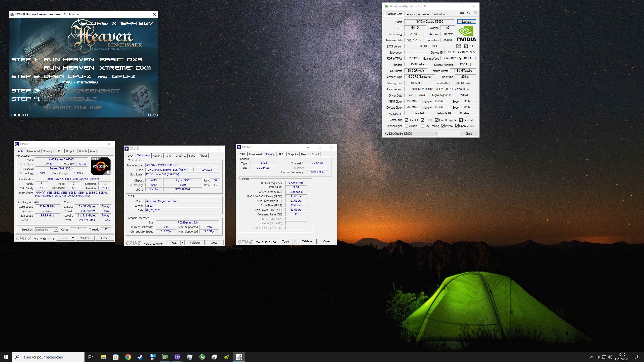644x362 pixels.
Task: Open the blue bar-chart app on the taskbar
Action: pos(153,357)
